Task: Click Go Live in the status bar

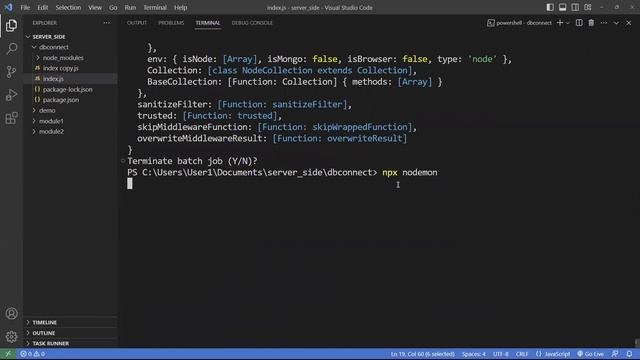Action: point(590,354)
